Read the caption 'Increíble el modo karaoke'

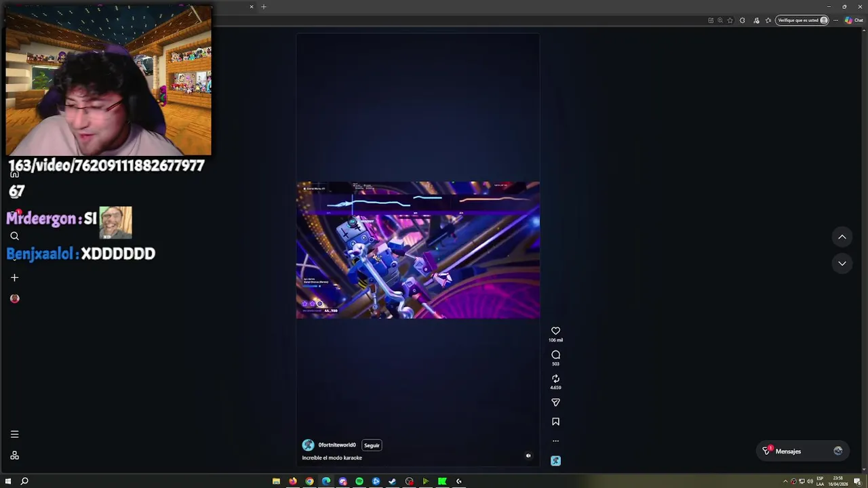(332, 457)
